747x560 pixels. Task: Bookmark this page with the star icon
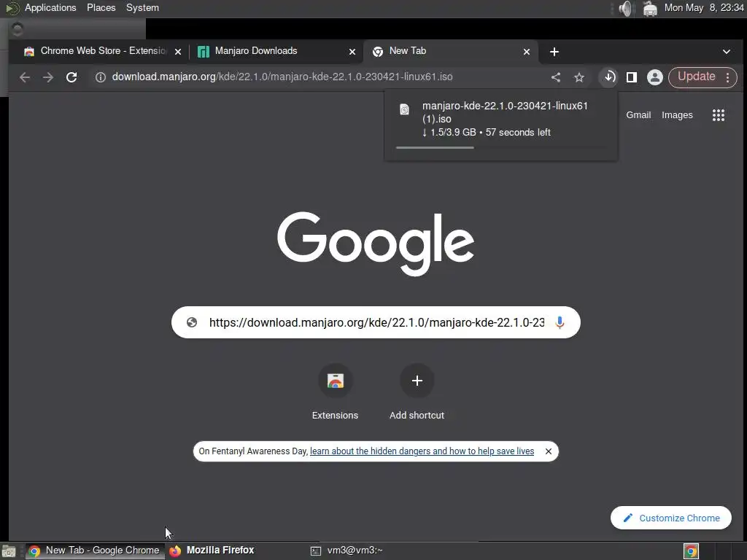tap(578, 77)
